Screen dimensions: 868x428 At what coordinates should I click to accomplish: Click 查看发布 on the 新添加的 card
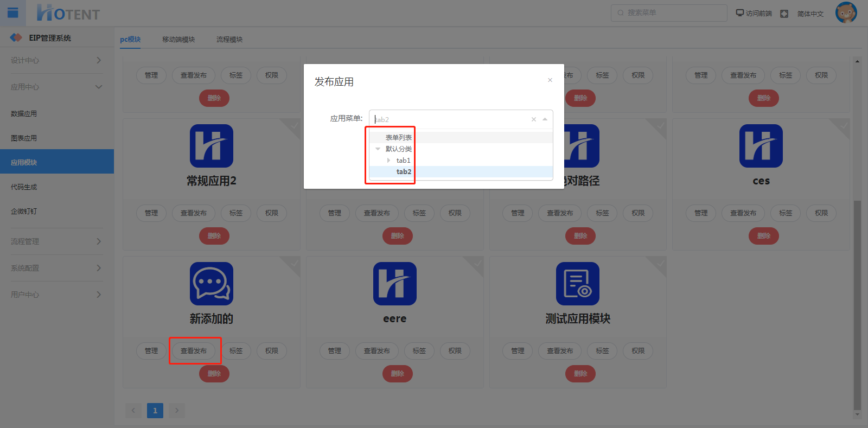[194, 351]
